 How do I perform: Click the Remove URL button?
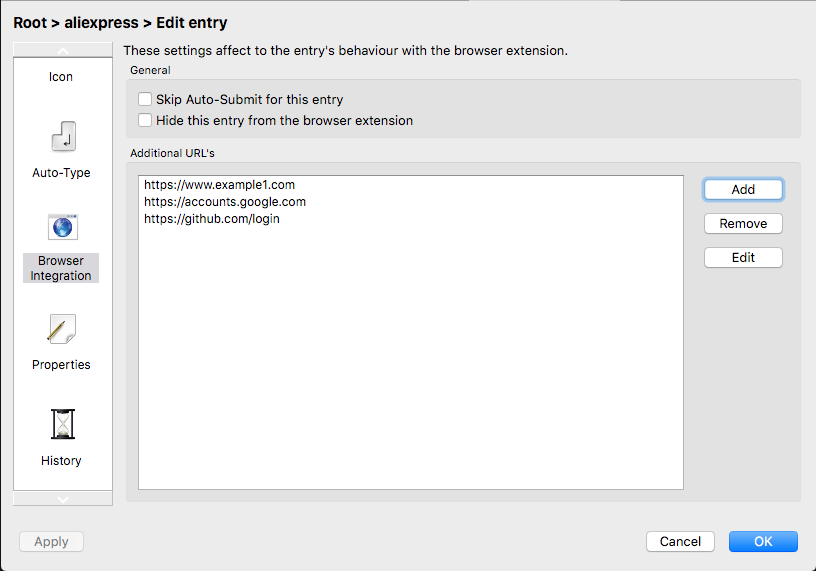[x=743, y=224]
